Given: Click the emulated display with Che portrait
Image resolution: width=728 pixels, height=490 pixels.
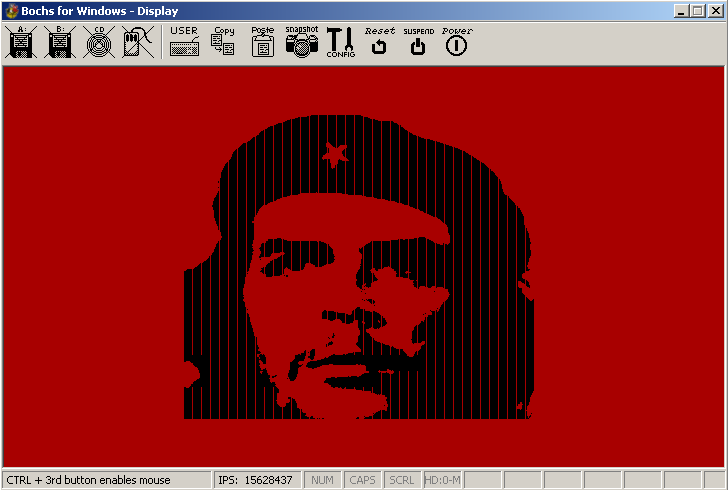Looking at the screenshot, I should tap(364, 267).
